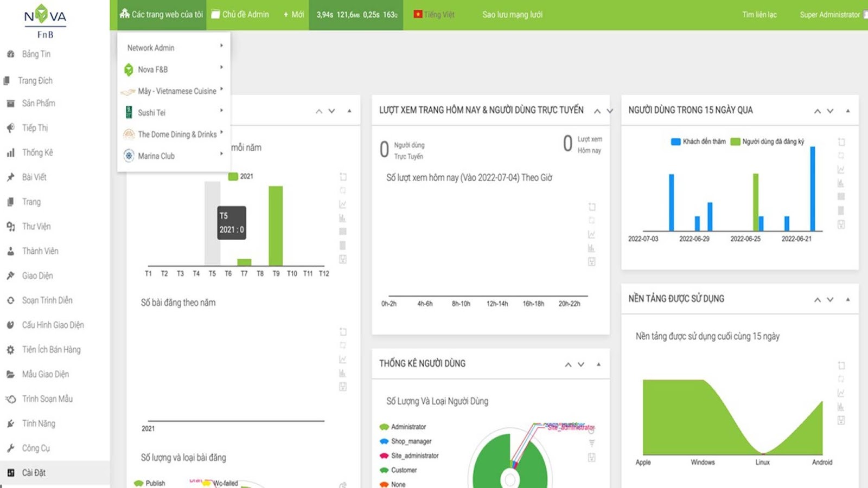868x488 pixels.
Task: Collapse the Nền Tảng Được Sử Dụng panel
Action: 847,299
